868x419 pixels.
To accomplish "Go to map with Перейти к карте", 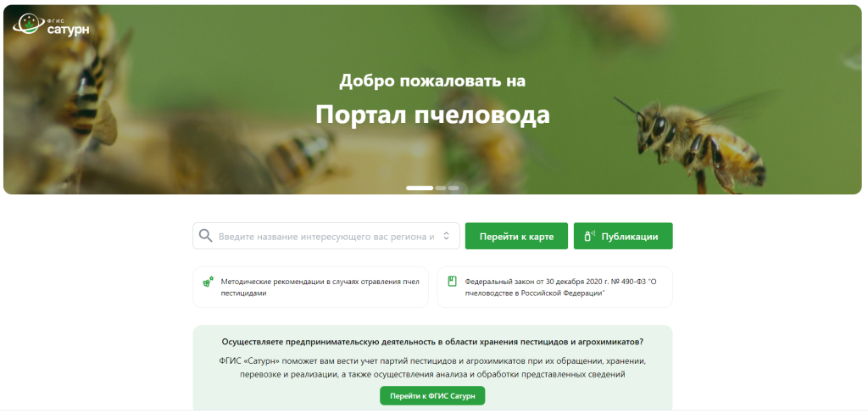I will click(516, 236).
